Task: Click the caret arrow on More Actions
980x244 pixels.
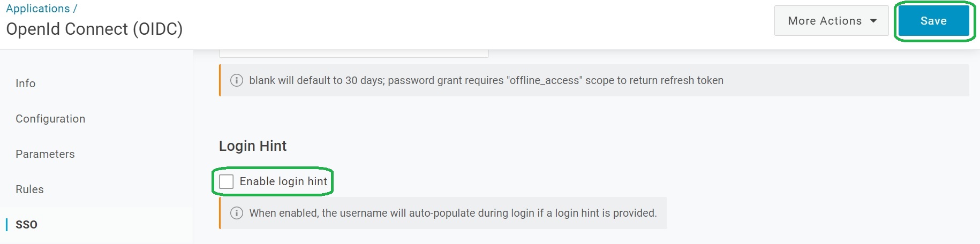Action: coord(873,21)
